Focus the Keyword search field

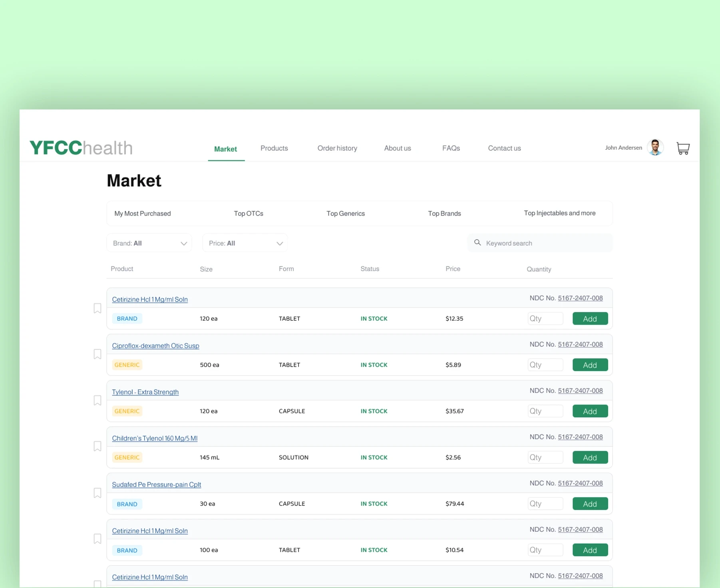pyautogui.click(x=540, y=243)
